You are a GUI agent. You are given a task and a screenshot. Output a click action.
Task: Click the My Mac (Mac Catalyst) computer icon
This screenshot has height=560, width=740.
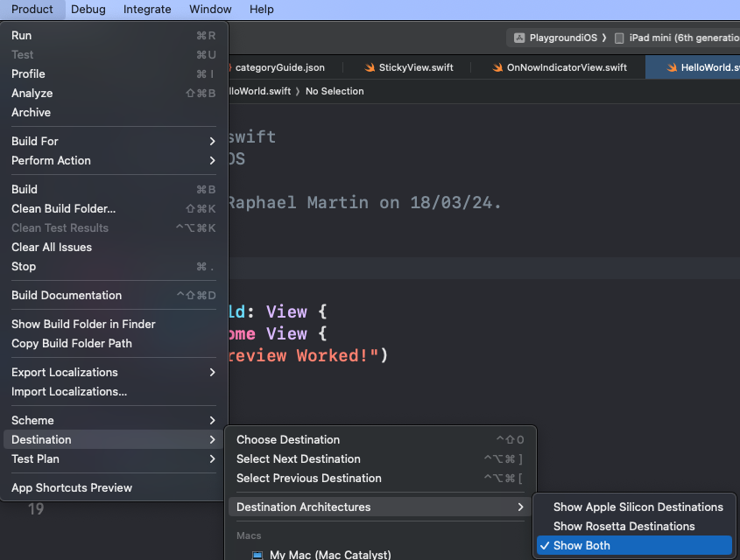point(257,555)
